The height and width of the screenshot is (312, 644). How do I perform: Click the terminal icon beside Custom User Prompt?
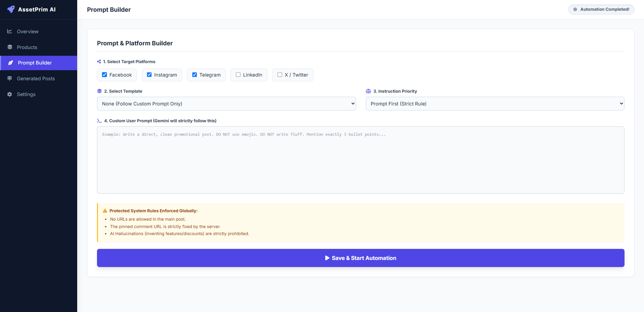pyautogui.click(x=99, y=121)
